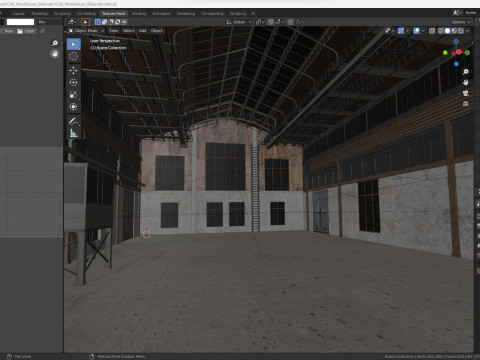Choose the subtract selection mode icon
The image size is (480, 360).
point(111,22)
